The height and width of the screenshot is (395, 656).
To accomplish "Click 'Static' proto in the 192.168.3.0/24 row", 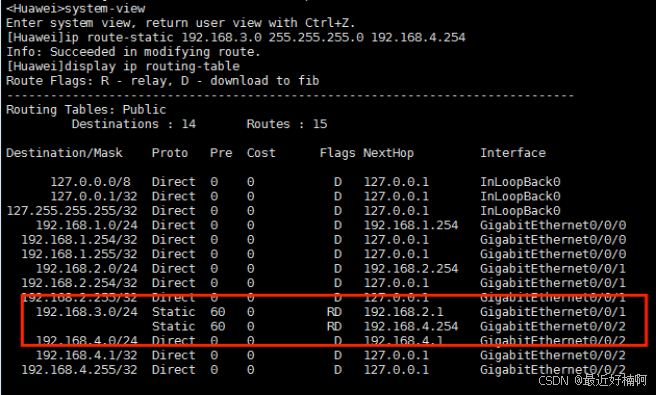I will pyautogui.click(x=174, y=312).
